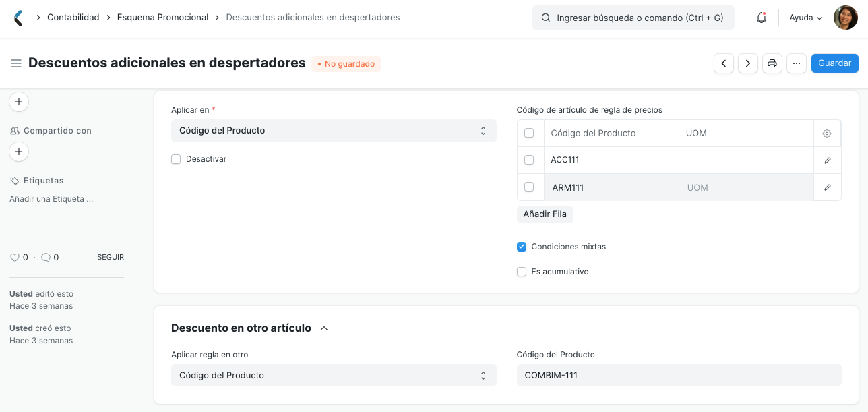Click the Compartido con people icon
Image resolution: width=868 pixels, height=412 pixels.
click(15, 131)
